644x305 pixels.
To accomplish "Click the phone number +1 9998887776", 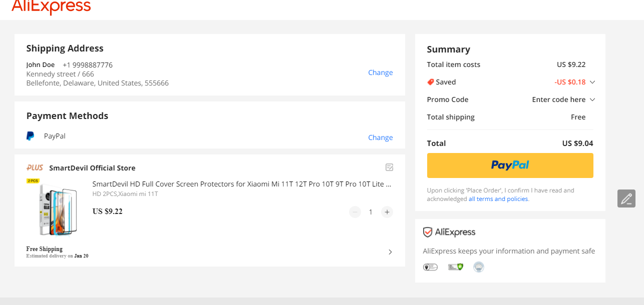I will pyautogui.click(x=88, y=65).
